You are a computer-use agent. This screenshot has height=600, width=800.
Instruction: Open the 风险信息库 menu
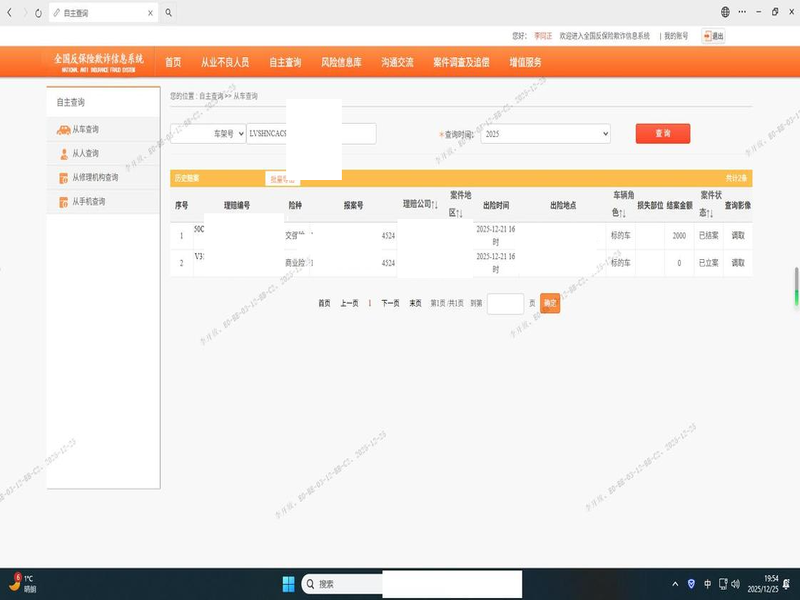pos(341,62)
